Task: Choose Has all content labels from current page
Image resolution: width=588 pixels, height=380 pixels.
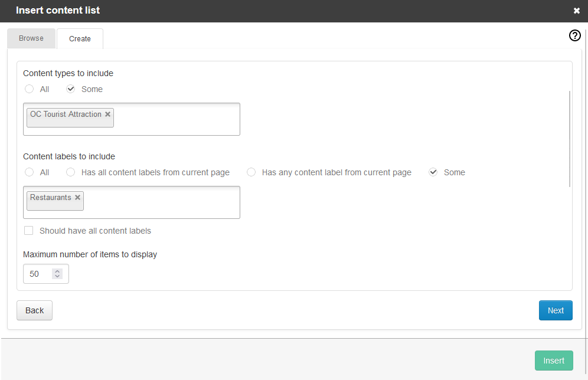Action: pyautogui.click(x=70, y=172)
